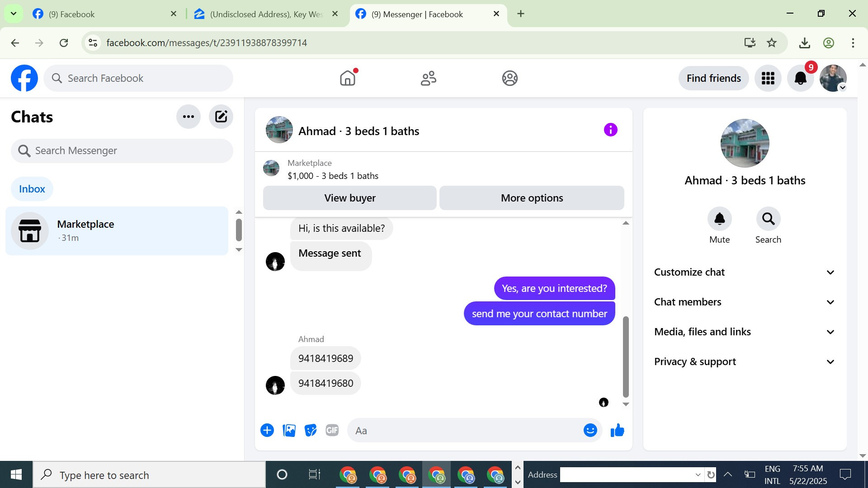Click the message scrollbar thumb
The image size is (868, 488).
[626, 356]
